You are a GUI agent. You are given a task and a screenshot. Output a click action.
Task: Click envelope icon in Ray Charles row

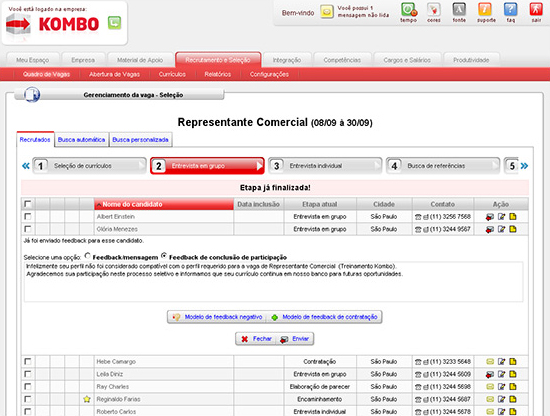(x=490, y=387)
